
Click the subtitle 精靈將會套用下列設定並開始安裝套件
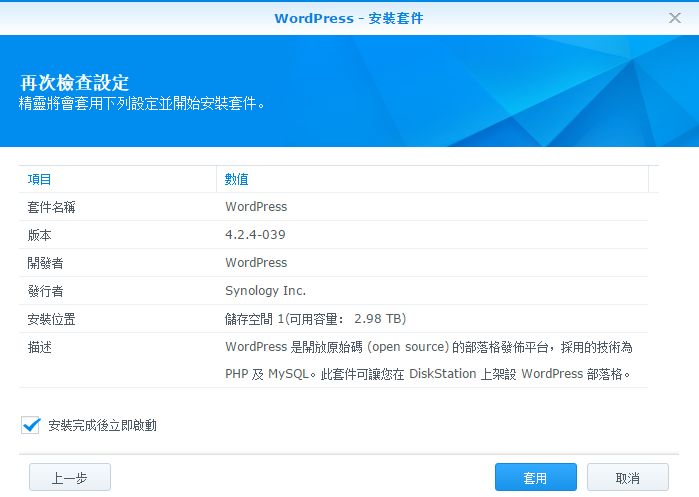(x=142, y=104)
